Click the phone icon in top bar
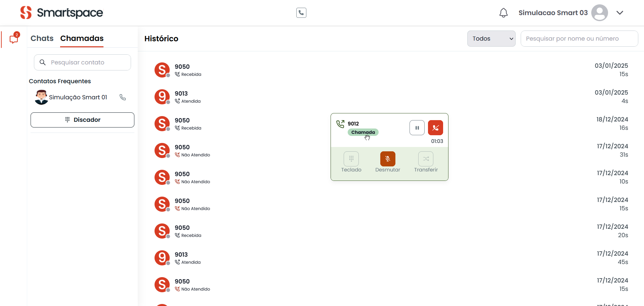Image resolution: width=644 pixels, height=306 pixels. pos(301,13)
